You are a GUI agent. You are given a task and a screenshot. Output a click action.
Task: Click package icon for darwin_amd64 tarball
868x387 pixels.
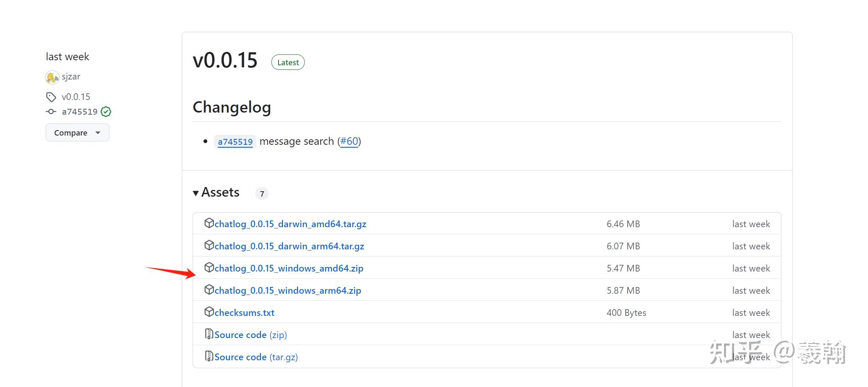point(209,223)
